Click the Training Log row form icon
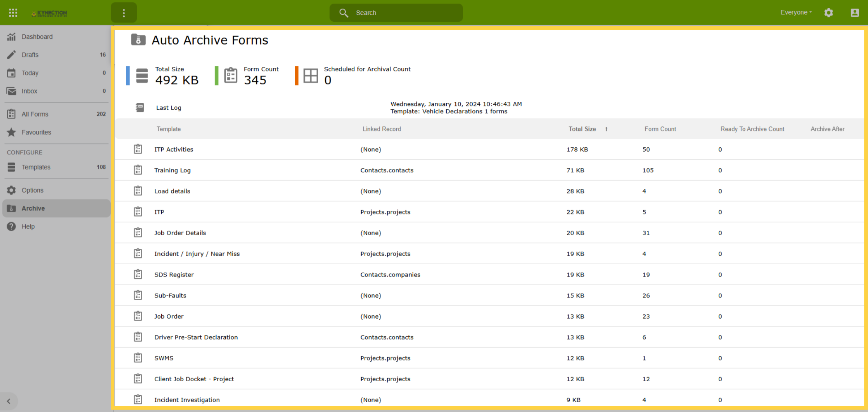The height and width of the screenshot is (412, 868). [138, 170]
